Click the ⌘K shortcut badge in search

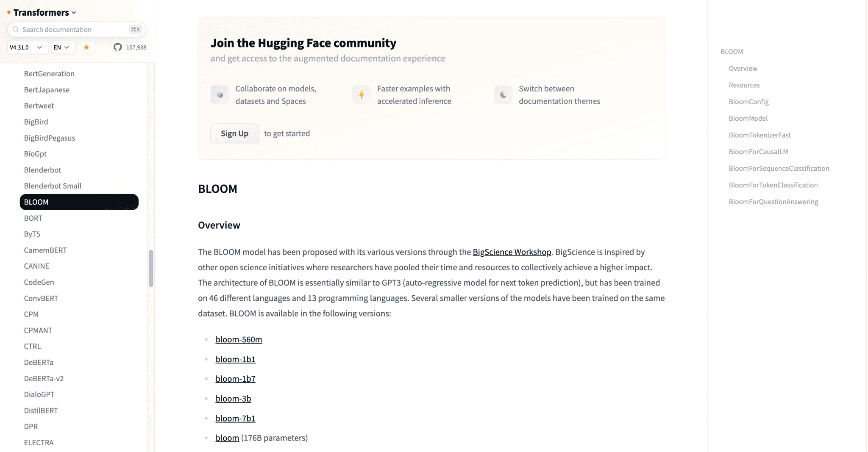click(x=135, y=29)
